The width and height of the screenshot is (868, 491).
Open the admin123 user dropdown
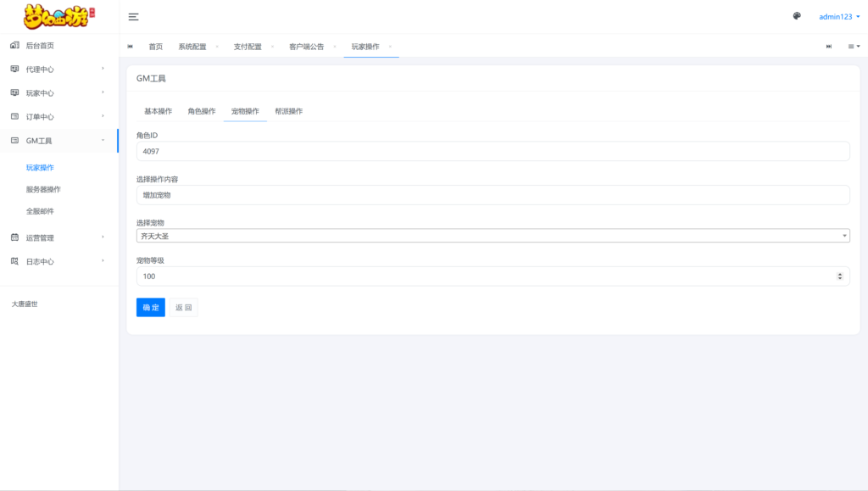pyautogui.click(x=838, y=17)
